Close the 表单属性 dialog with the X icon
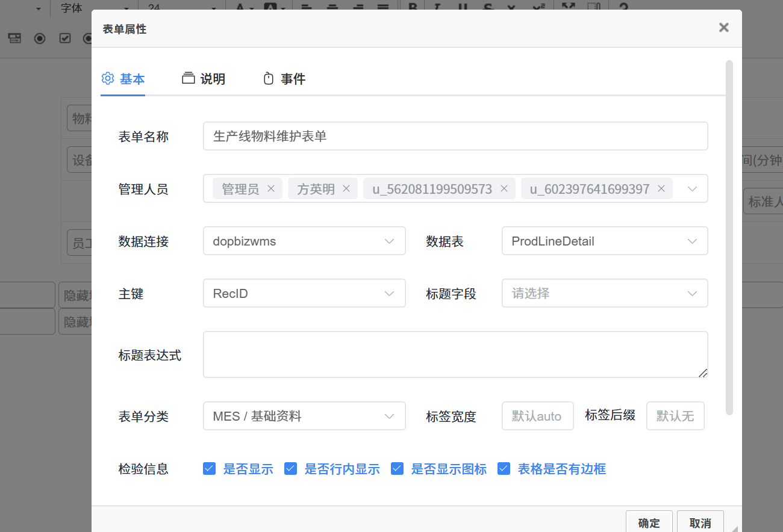 (x=724, y=28)
